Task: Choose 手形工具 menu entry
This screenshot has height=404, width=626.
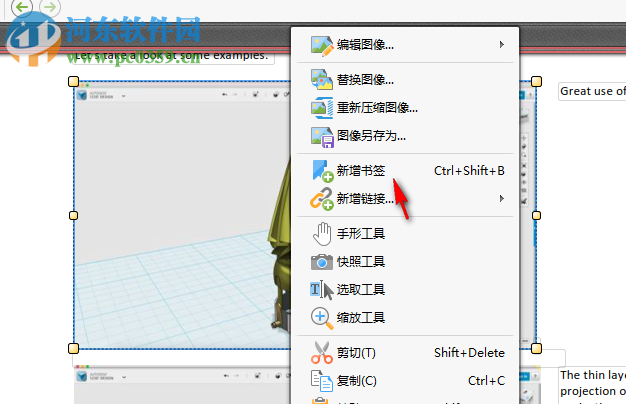Action: click(x=405, y=234)
